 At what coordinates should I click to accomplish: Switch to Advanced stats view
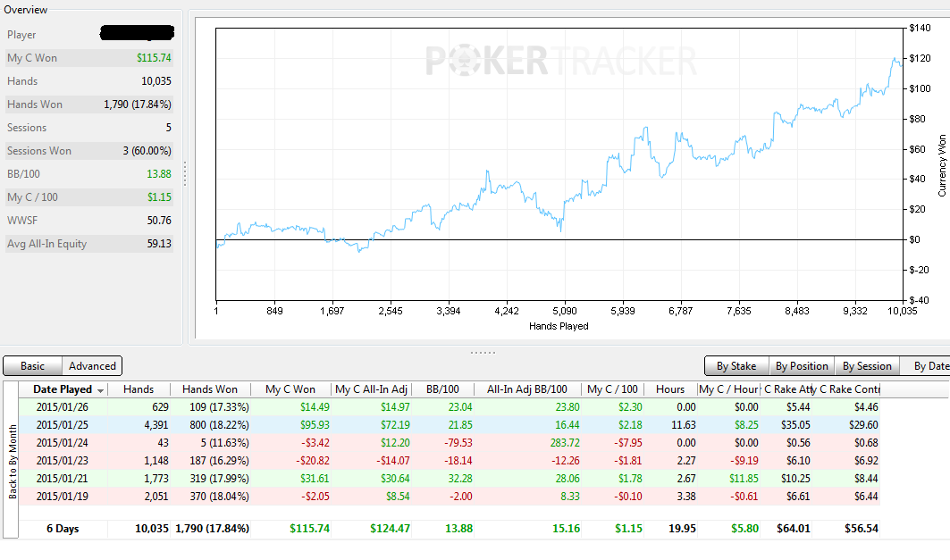92,366
